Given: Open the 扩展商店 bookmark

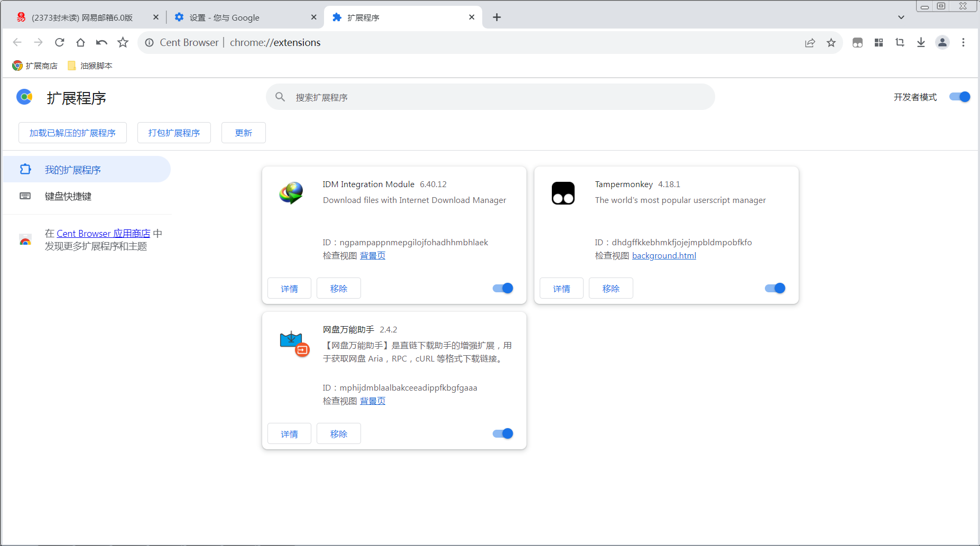Looking at the screenshot, I should (35, 66).
